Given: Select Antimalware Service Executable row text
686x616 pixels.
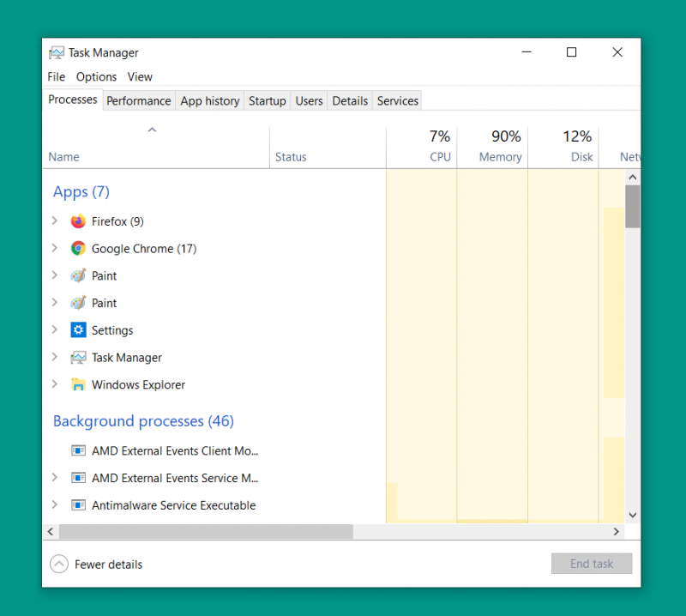Looking at the screenshot, I should pos(174,505).
